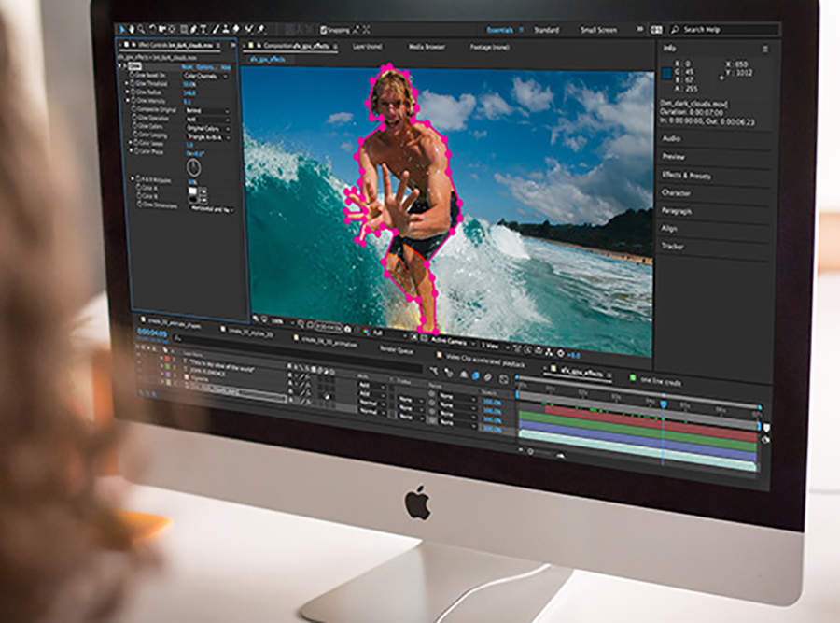This screenshot has height=623, width=840.
Task: Open 1 View layout dropdown
Action: (494, 346)
